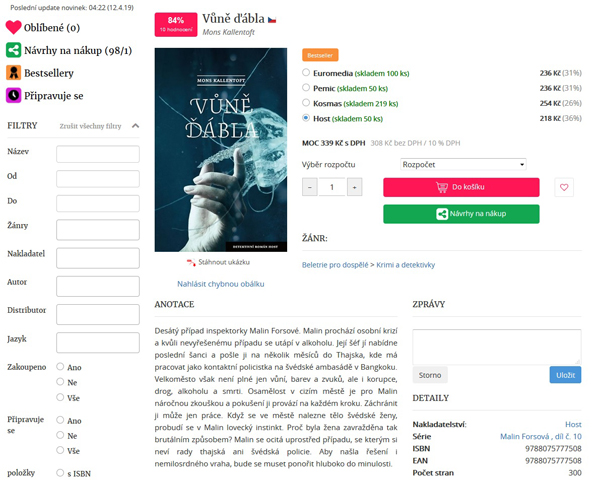Click the PDF icon beside Stáhnout ukázku
The width and height of the screenshot is (600, 480).
(x=191, y=263)
